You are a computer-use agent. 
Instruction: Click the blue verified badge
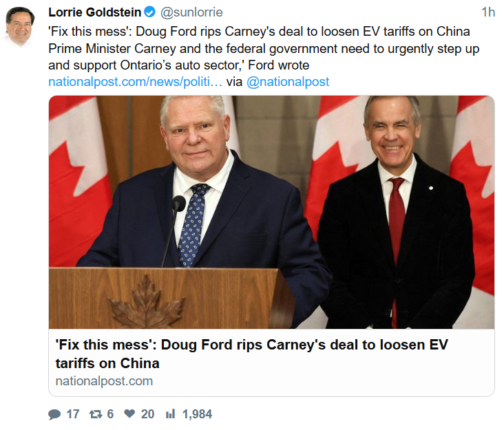pos(151,12)
